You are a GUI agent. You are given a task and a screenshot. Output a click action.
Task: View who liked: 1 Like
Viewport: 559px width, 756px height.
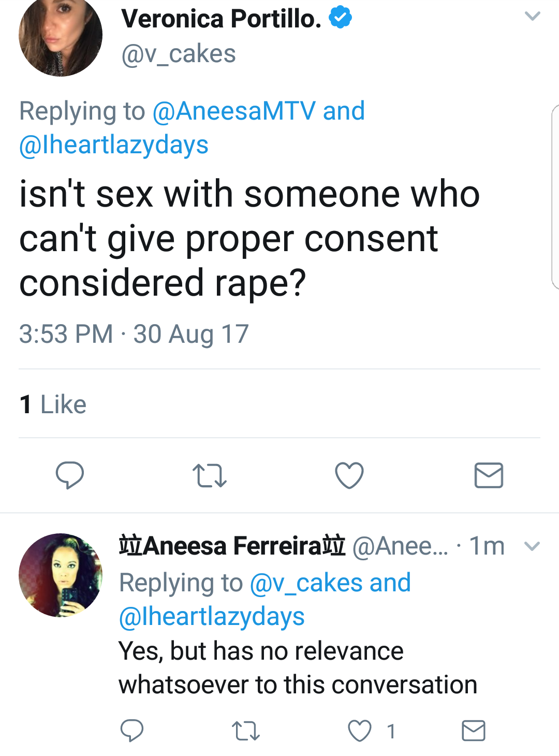tap(53, 404)
